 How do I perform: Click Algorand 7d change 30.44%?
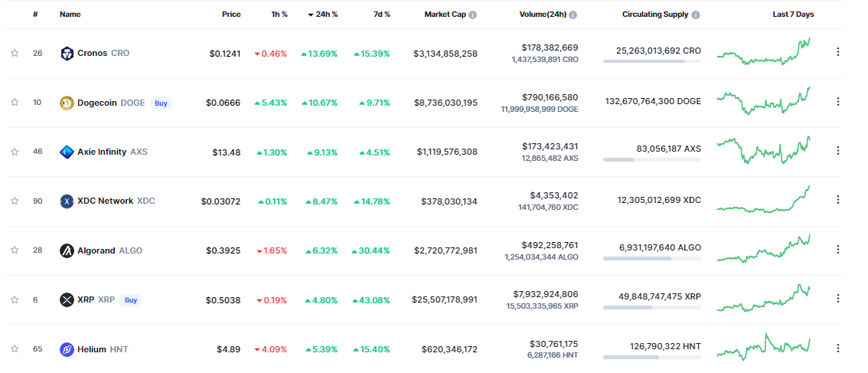[x=371, y=250]
